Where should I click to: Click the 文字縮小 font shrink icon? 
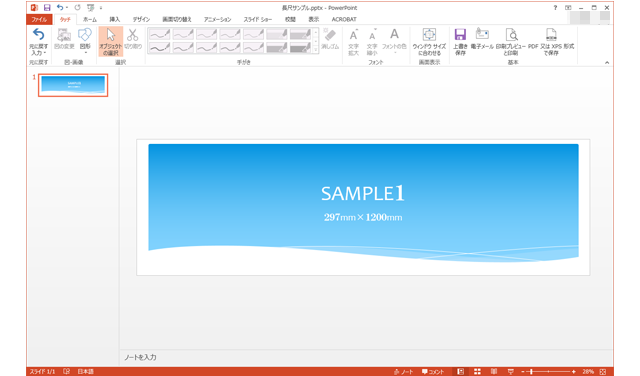pos(372,41)
